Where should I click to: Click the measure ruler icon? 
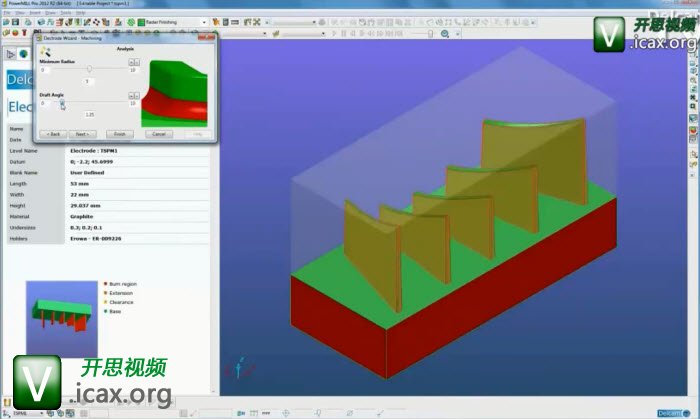point(235,22)
